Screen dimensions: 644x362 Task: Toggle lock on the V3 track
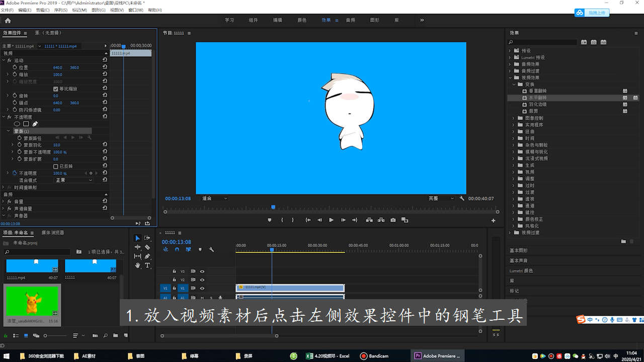pyautogui.click(x=175, y=271)
